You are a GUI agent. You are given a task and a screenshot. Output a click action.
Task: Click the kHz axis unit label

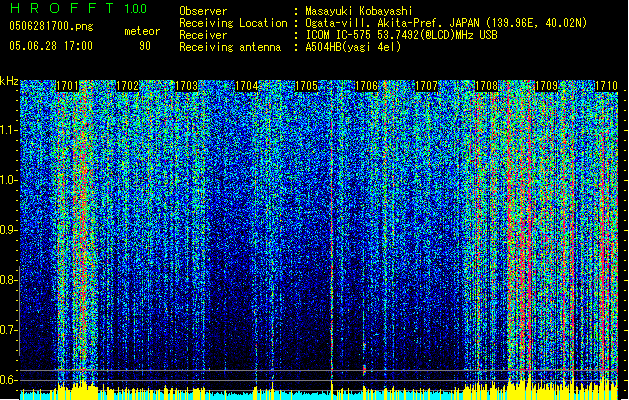(9, 81)
